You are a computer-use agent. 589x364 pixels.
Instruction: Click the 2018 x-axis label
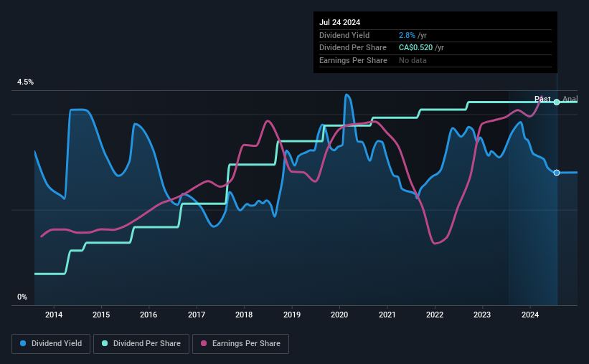click(x=244, y=315)
